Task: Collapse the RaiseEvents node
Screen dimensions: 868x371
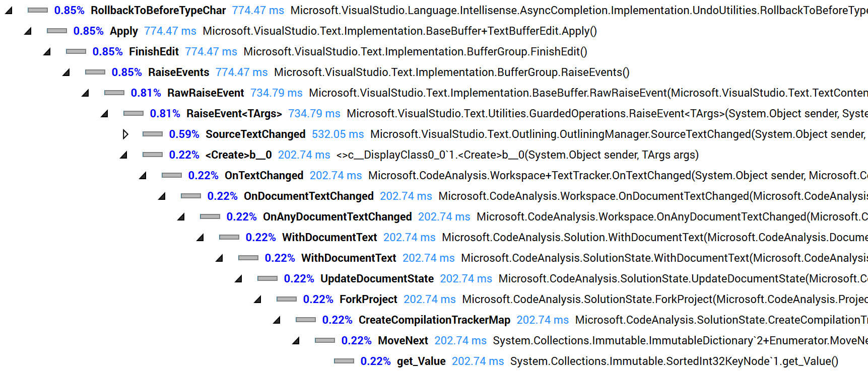Action: [66, 72]
